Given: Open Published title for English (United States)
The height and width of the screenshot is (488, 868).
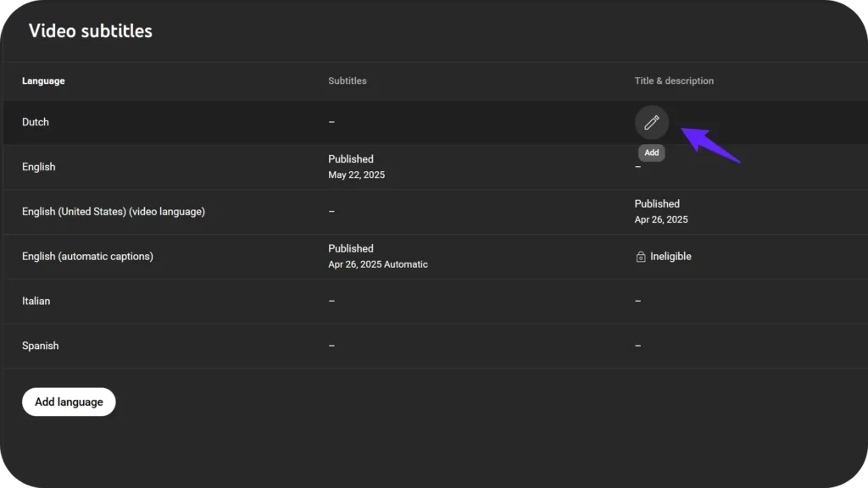Looking at the screenshot, I should click(x=657, y=204).
